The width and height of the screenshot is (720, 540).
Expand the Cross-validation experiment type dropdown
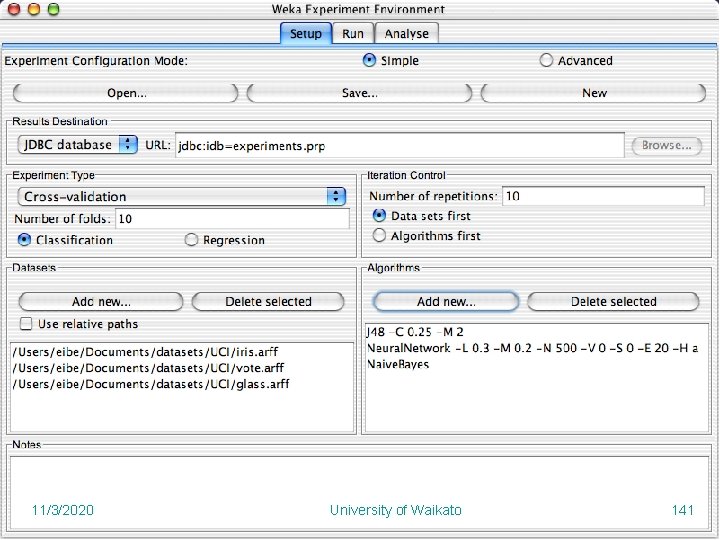[x=182, y=197]
